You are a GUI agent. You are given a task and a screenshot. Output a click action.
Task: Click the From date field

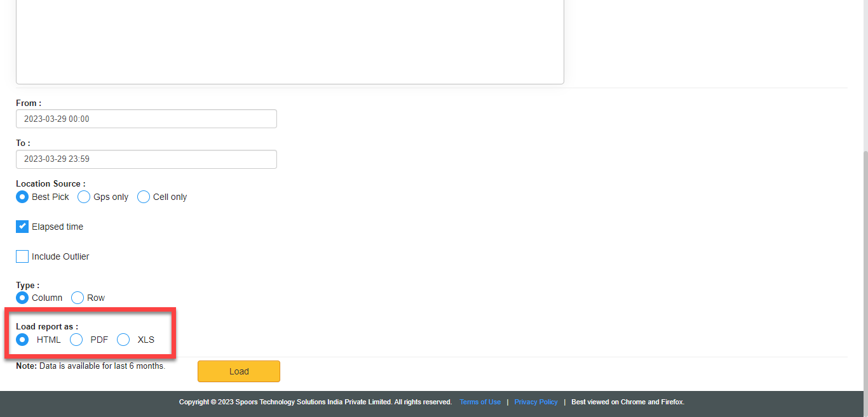(x=146, y=119)
